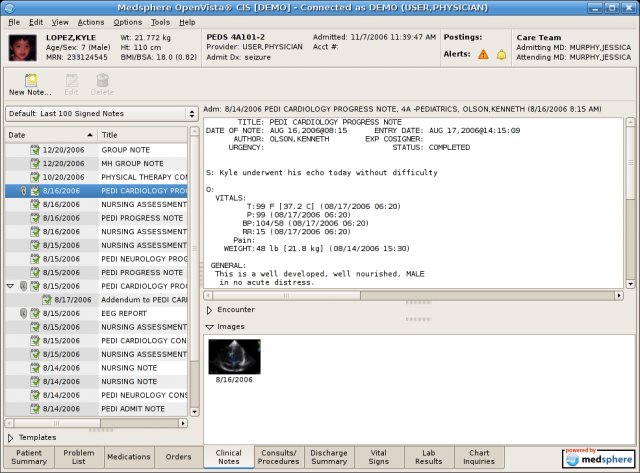
Task: Select the 8/16/2006 PEDI PROGRESS NOTE row
Action: point(96,218)
